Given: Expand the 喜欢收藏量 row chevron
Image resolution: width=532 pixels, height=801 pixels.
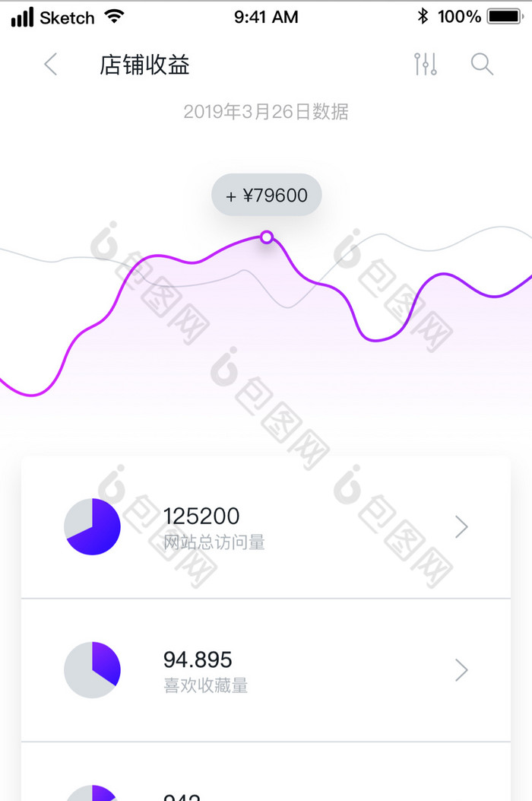Looking at the screenshot, I should click(x=461, y=669).
